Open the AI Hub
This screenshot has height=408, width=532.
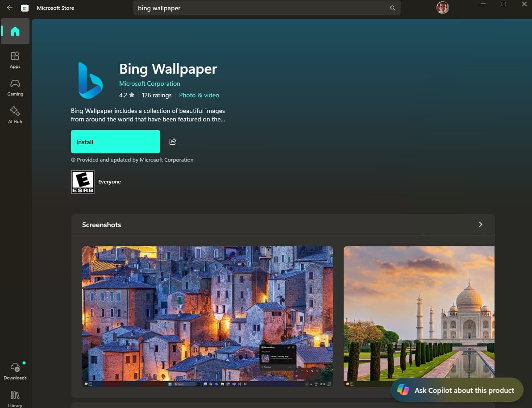[15, 114]
